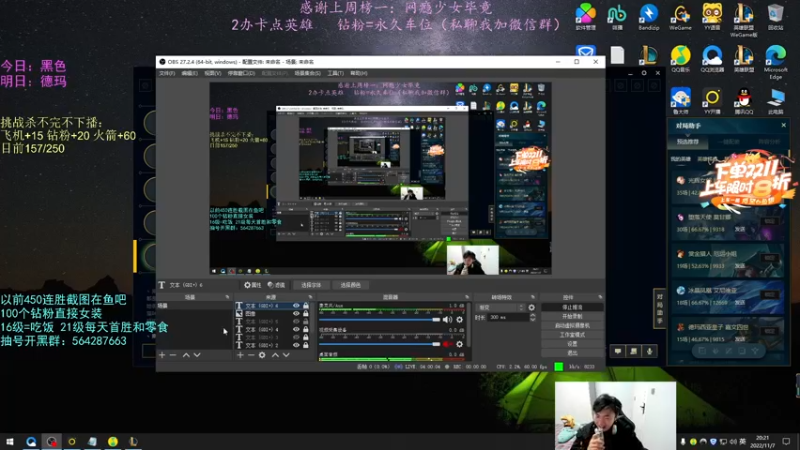Viewport: 800px width, 450px height.
Task: Pop out the 混音器 mixer dock
Action: point(467,297)
